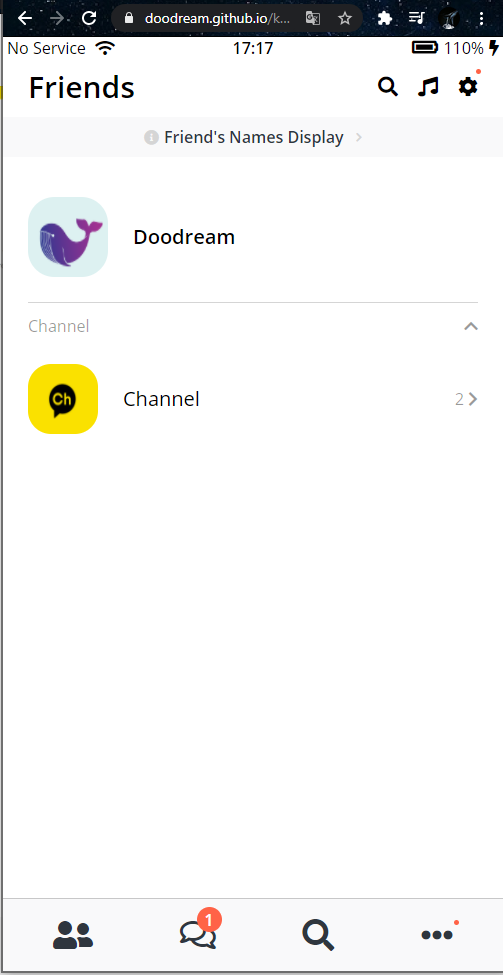
Task: Reload the browser page
Action: tap(90, 18)
